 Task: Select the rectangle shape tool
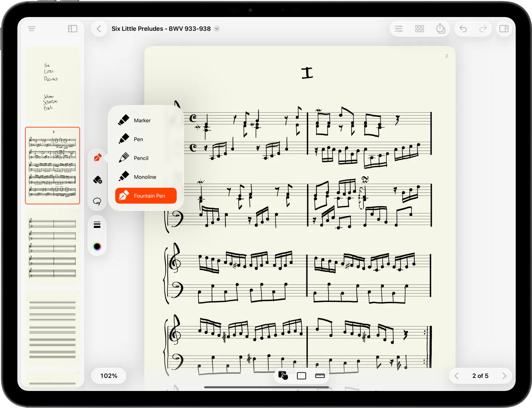(x=302, y=376)
